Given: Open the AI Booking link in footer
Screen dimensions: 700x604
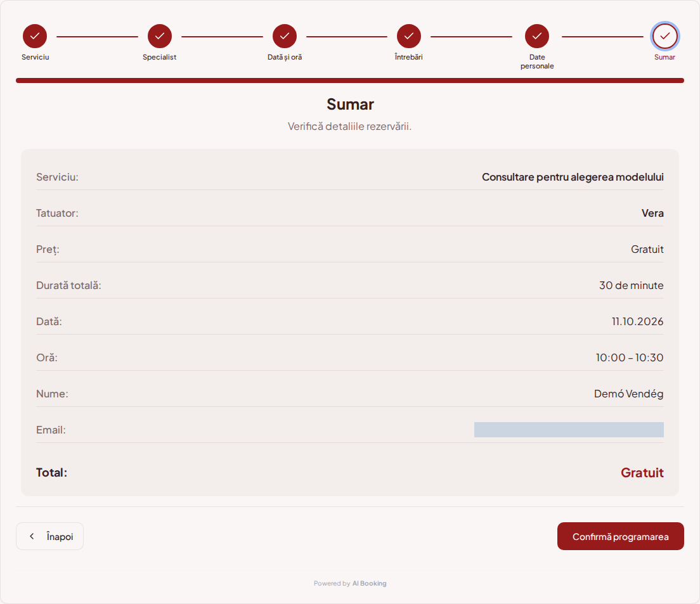Looking at the screenshot, I should pos(369,584).
